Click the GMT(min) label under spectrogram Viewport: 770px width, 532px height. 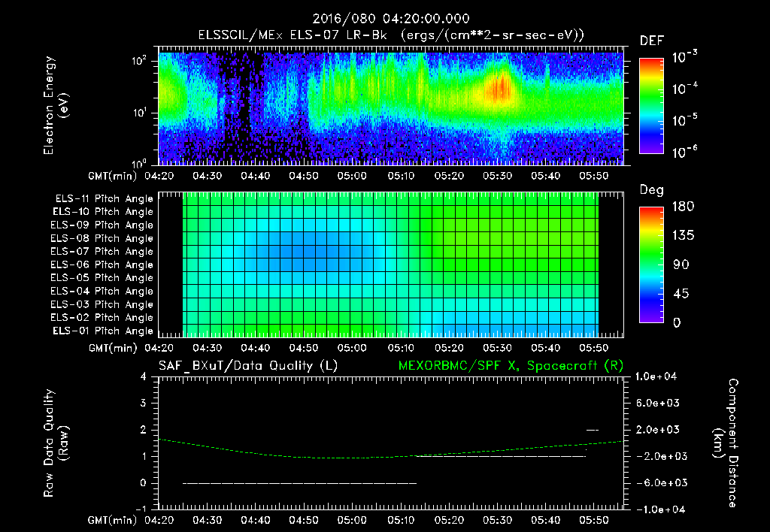pyautogui.click(x=113, y=176)
